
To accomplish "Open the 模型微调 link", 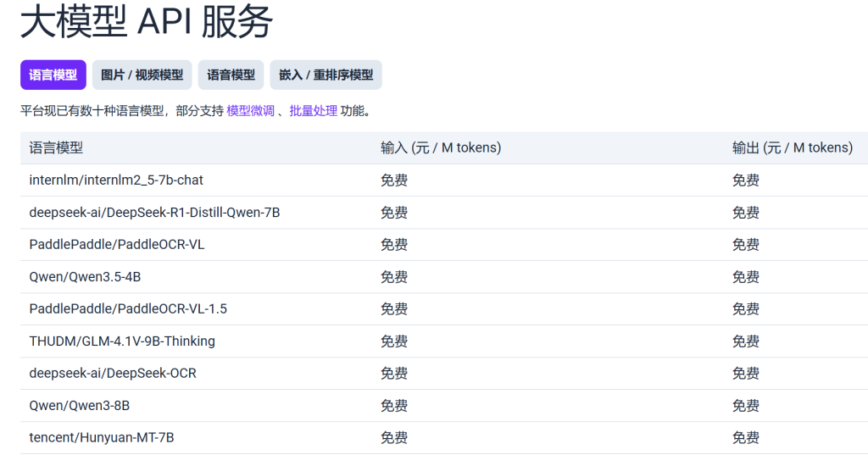I will (x=250, y=111).
